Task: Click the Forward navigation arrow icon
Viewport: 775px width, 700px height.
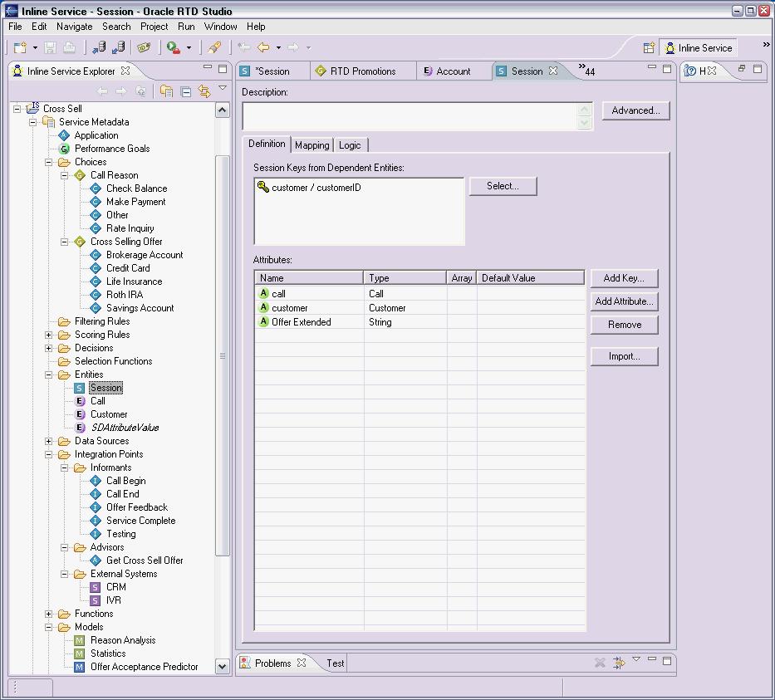Action: [293, 47]
